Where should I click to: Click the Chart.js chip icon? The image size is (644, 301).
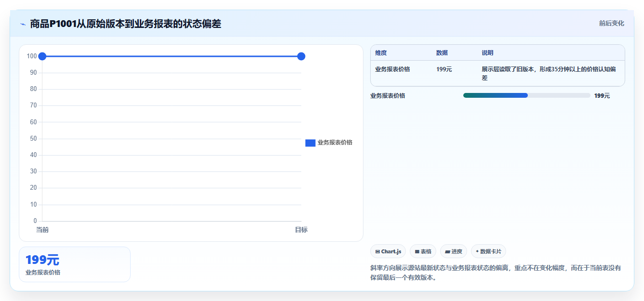tap(377, 251)
